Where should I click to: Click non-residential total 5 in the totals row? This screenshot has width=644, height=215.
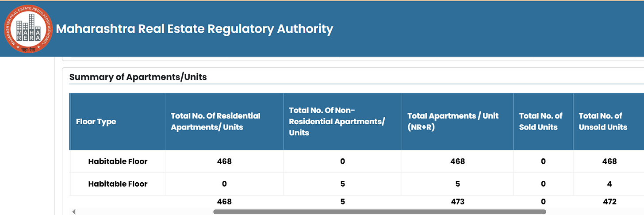click(x=343, y=202)
